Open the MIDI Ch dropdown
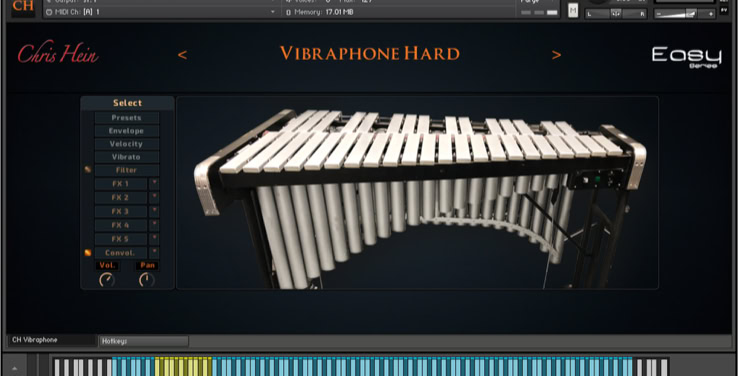This screenshot has width=738, height=376. 161,12
